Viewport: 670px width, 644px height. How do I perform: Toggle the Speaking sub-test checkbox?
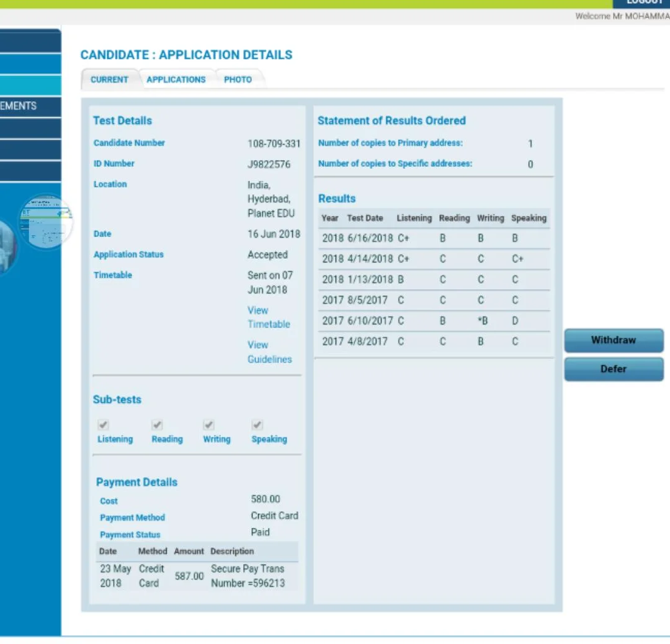coord(257,425)
